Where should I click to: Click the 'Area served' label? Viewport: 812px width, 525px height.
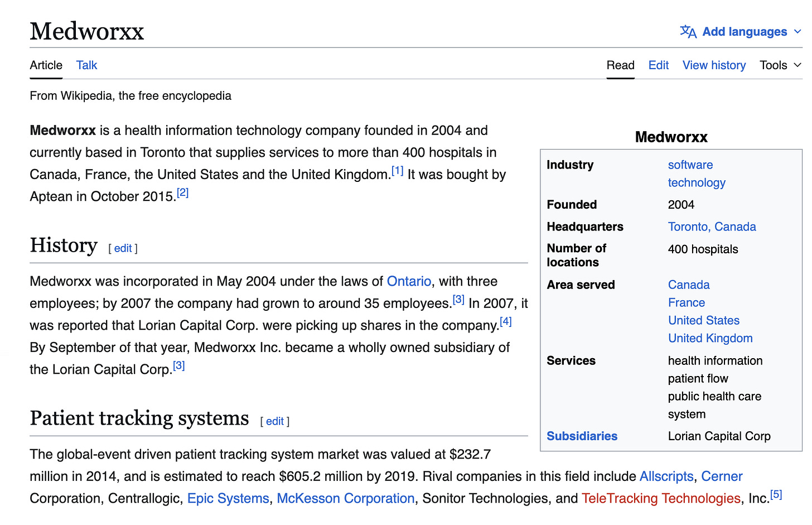581,285
